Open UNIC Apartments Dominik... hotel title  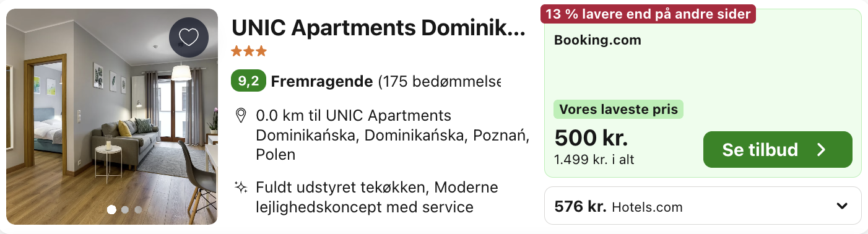[378, 28]
